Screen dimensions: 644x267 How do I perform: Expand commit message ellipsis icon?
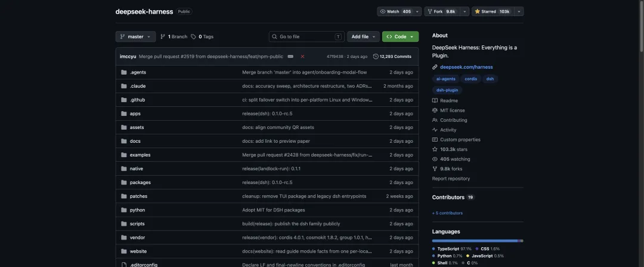tap(290, 56)
